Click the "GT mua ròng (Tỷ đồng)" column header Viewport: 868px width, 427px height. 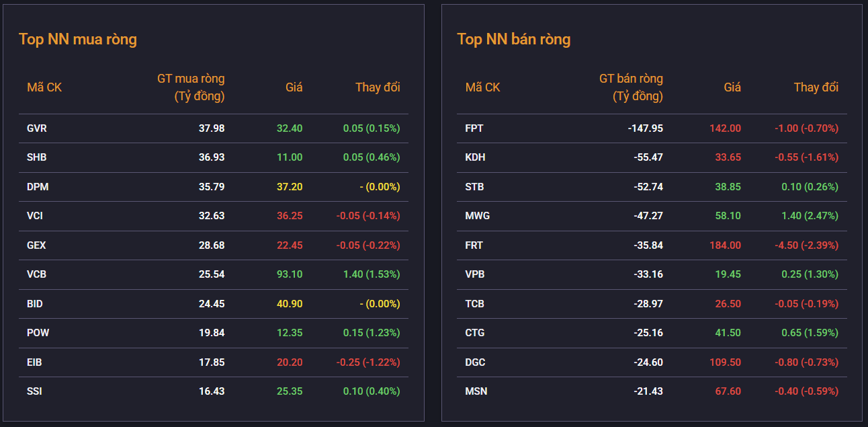point(191,87)
